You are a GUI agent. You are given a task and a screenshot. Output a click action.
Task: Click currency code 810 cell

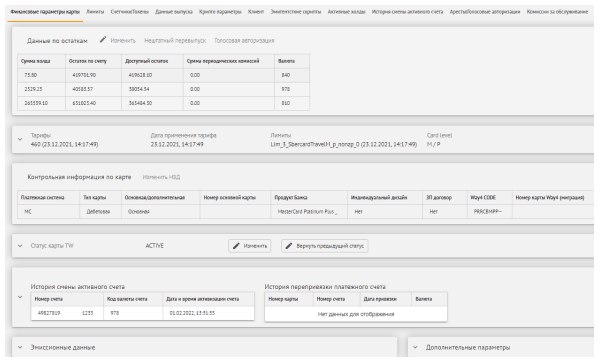[x=292, y=103]
